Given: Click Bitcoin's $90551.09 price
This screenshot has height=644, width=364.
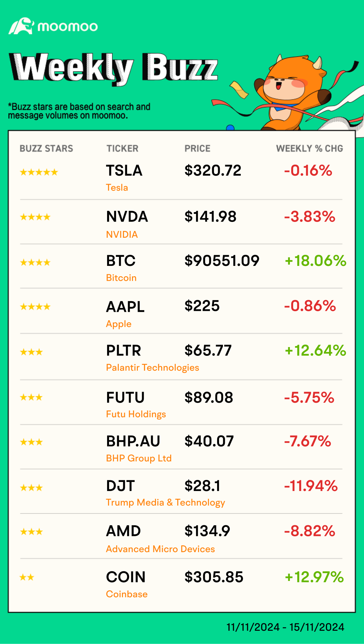Looking at the screenshot, I should [222, 261].
